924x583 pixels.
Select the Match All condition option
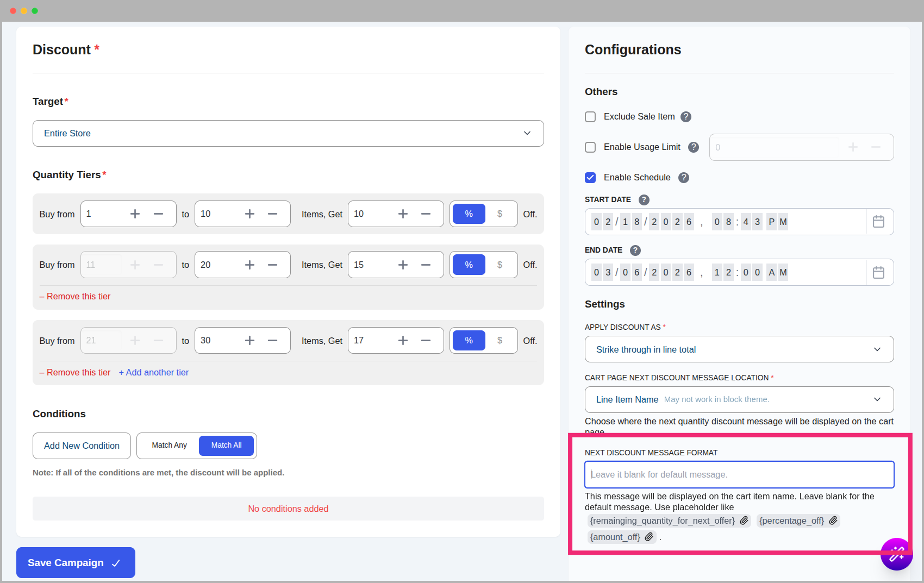[x=226, y=446]
